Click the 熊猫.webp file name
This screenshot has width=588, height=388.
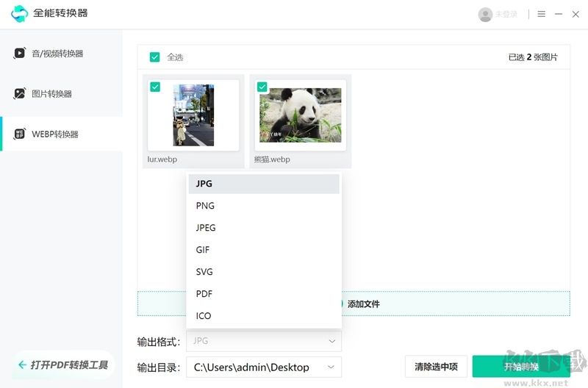[272, 159]
